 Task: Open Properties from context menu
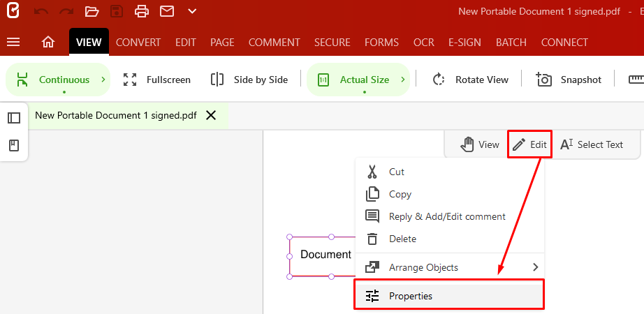click(x=449, y=296)
